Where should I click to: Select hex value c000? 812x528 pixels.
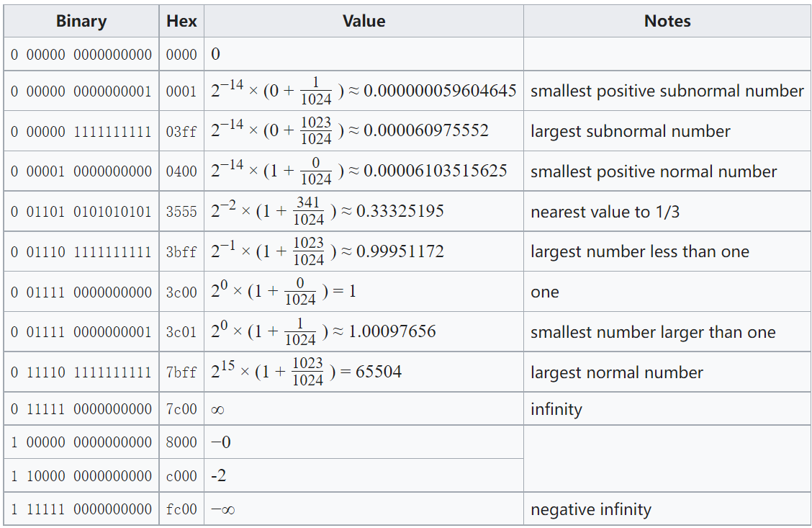click(x=181, y=476)
